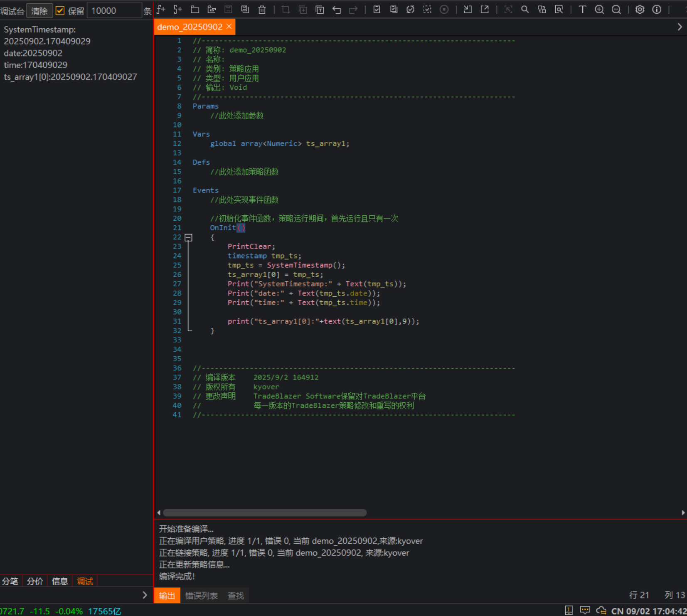Click the PrintClear statement on line 23
Viewport: 687px width, 616px height.
pos(251,246)
